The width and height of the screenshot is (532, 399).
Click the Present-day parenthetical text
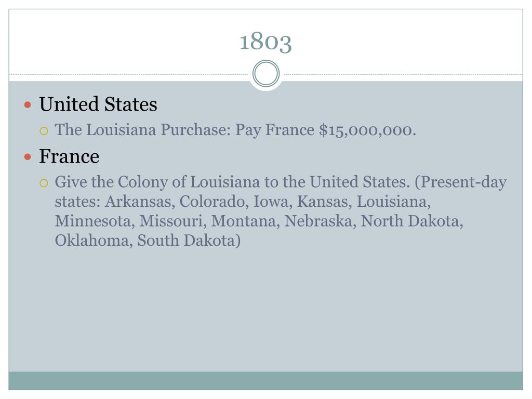click(x=461, y=182)
